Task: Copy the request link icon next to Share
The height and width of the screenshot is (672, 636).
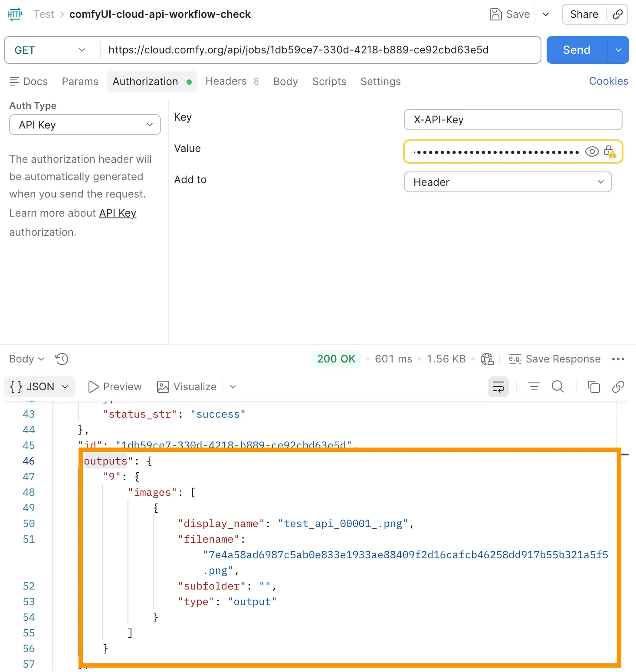Action: [x=618, y=14]
